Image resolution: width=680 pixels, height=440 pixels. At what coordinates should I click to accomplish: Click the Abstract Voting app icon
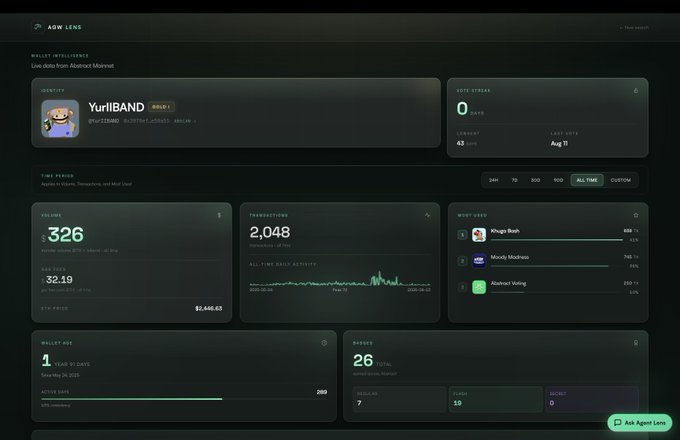tap(479, 287)
